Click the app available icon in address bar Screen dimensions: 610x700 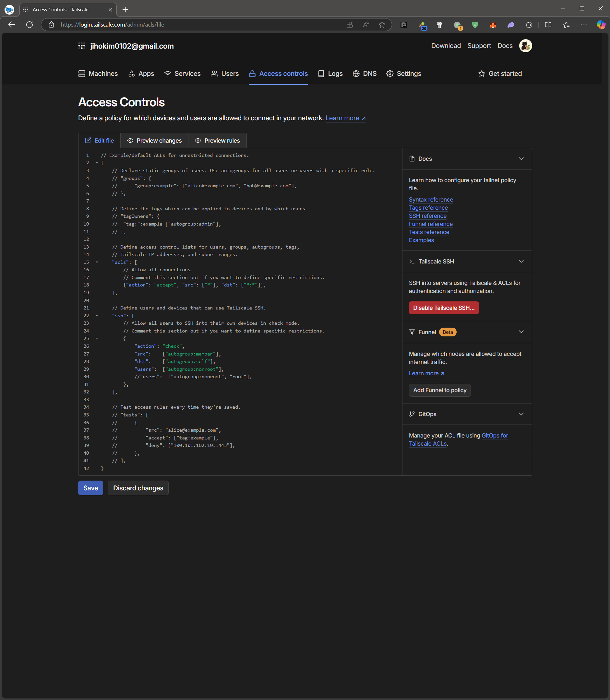pos(350,25)
